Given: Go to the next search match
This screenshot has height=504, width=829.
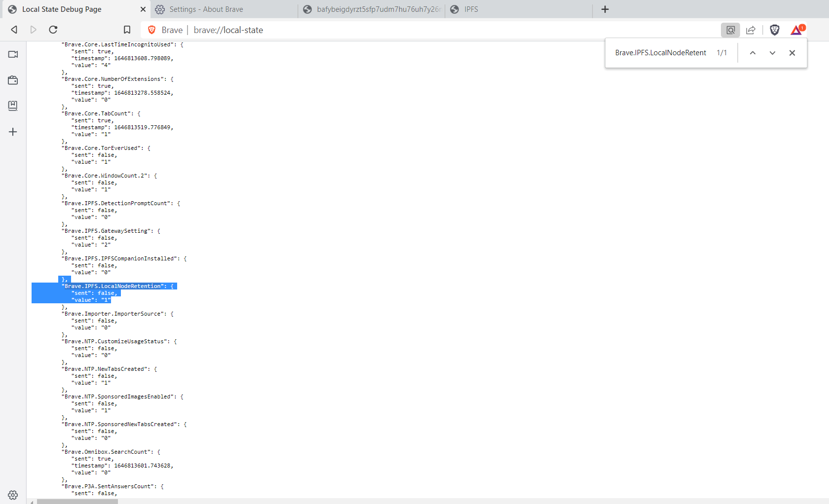Looking at the screenshot, I should click(772, 53).
